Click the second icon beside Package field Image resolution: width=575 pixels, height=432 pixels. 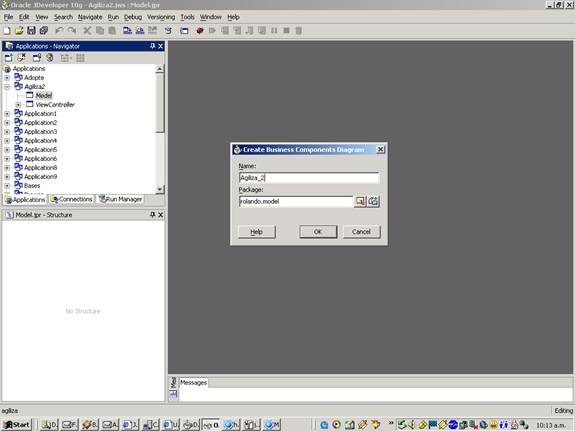tap(373, 201)
